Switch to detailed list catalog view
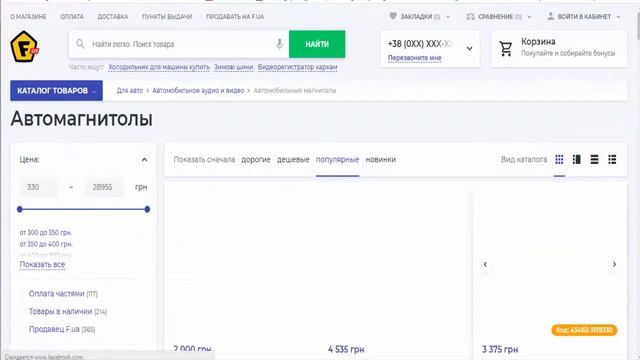This screenshot has height=360, width=640. 612,160
